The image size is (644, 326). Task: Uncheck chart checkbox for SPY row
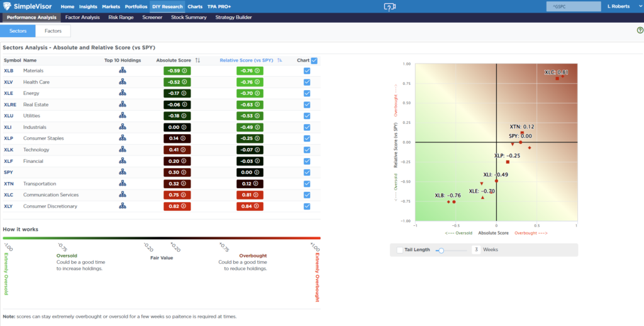307,172
